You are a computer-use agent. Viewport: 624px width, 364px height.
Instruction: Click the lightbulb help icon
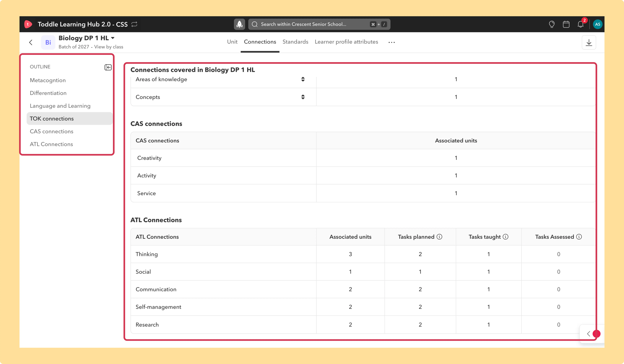(x=552, y=24)
